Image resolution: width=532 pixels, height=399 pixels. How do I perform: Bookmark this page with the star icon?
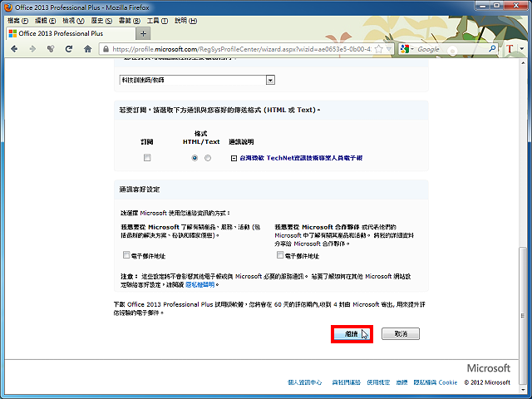pos(379,49)
